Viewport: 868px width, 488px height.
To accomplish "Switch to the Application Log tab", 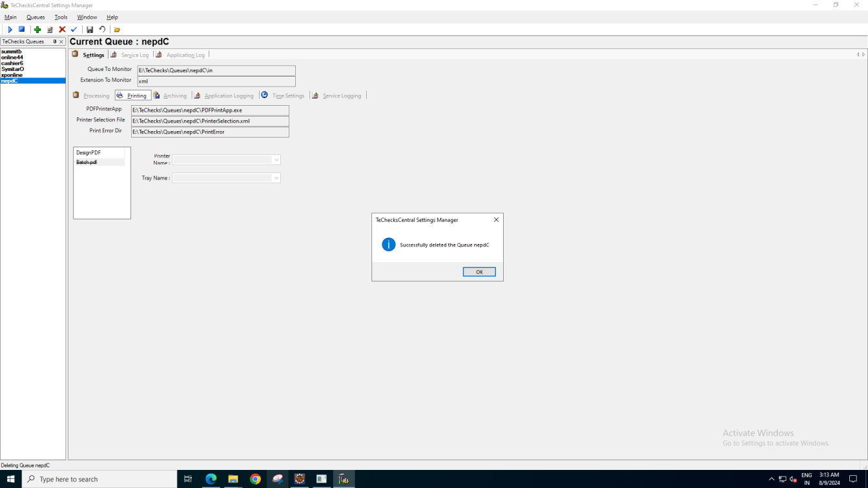I will (x=185, y=55).
